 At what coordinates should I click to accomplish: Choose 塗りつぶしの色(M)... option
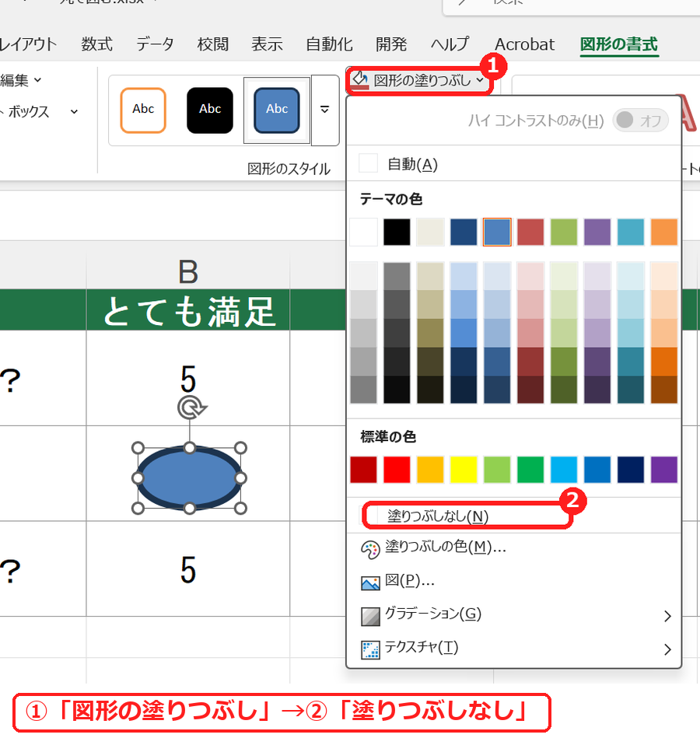[x=513, y=549]
